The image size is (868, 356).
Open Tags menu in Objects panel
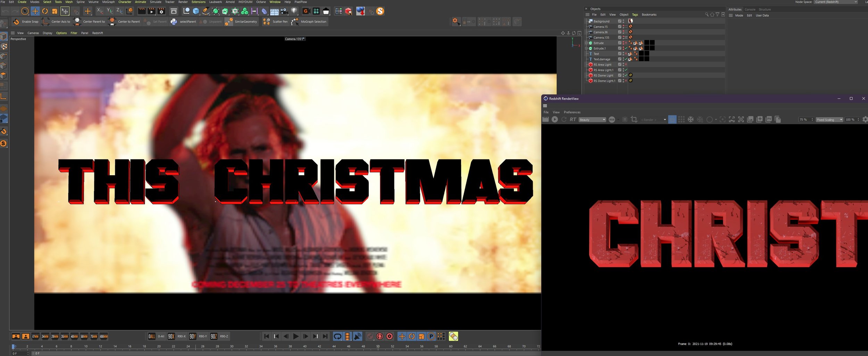click(x=635, y=15)
